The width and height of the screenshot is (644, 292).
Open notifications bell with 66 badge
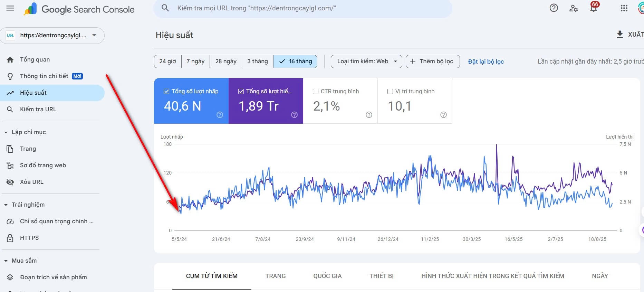pyautogui.click(x=594, y=7)
